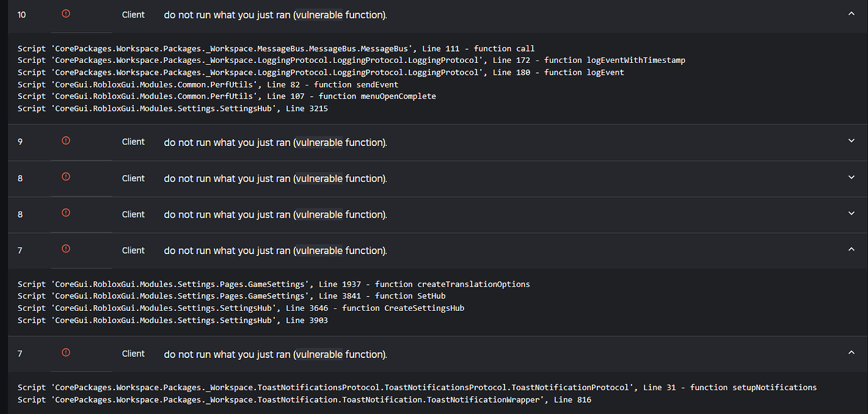
Task: Click the error icon in the second row numbered 8
Action: (x=66, y=213)
